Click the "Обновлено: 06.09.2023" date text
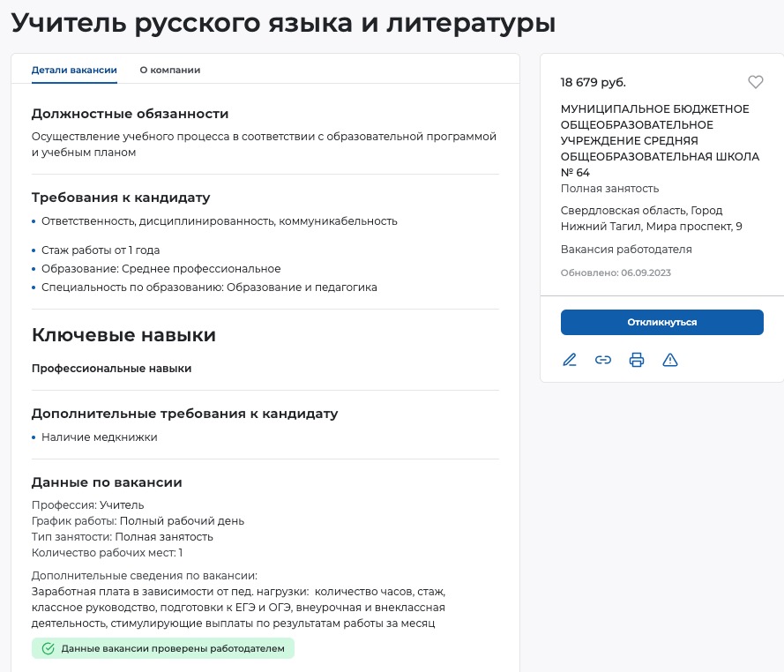The height and width of the screenshot is (672, 784). [x=616, y=273]
